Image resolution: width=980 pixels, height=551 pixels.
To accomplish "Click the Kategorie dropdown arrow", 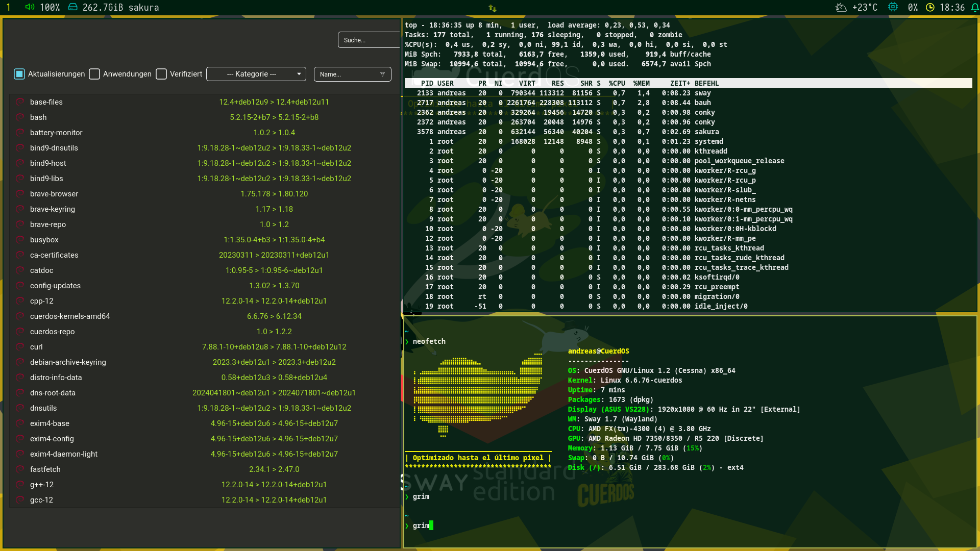I will [299, 74].
